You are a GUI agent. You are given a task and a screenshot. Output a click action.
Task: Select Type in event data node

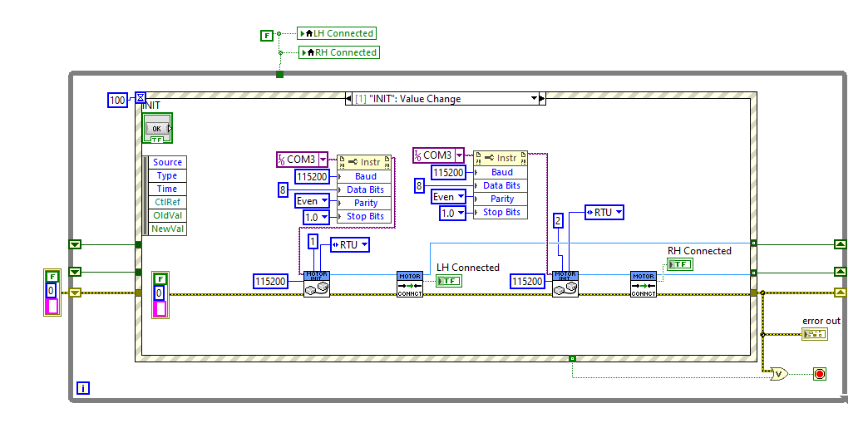pos(168,175)
